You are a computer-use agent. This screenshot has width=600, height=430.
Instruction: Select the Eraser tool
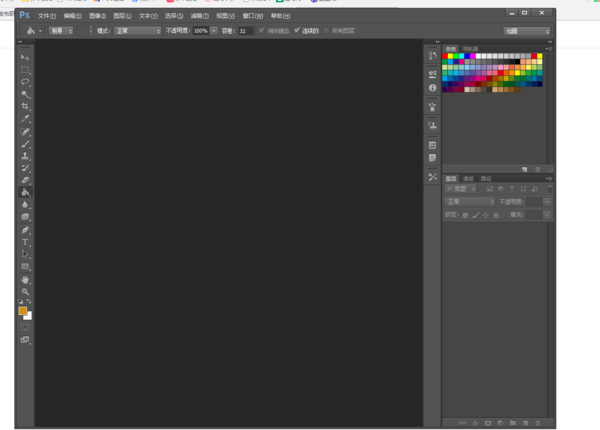tap(25, 180)
